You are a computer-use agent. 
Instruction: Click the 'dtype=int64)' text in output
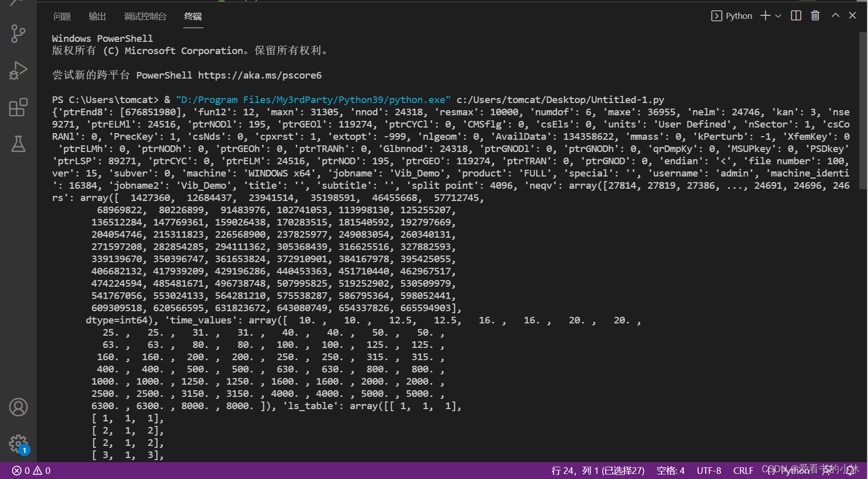click(x=119, y=320)
